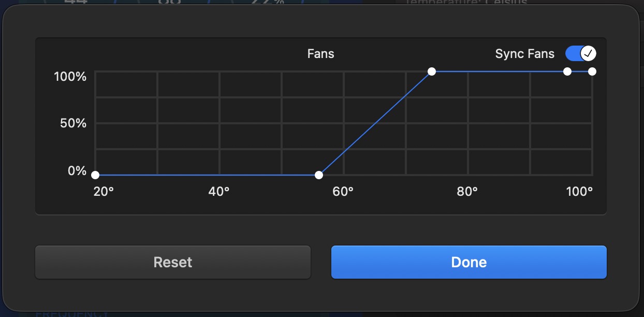Confirm the fan curve with Done

(x=469, y=262)
